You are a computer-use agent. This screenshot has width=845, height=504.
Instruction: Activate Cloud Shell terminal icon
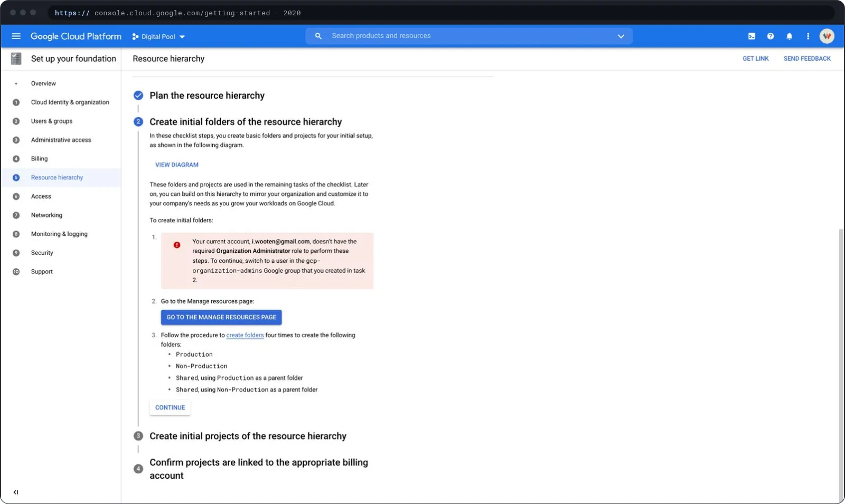click(x=752, y=36)
